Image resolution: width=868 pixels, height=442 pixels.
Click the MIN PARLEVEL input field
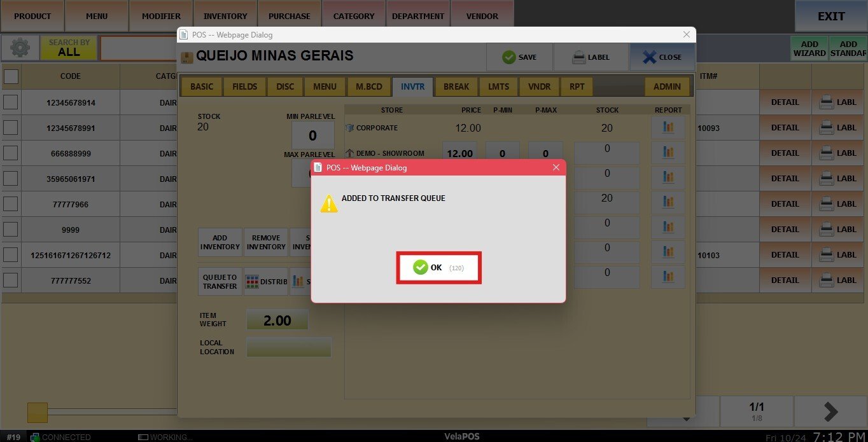[x=312, y=135]
